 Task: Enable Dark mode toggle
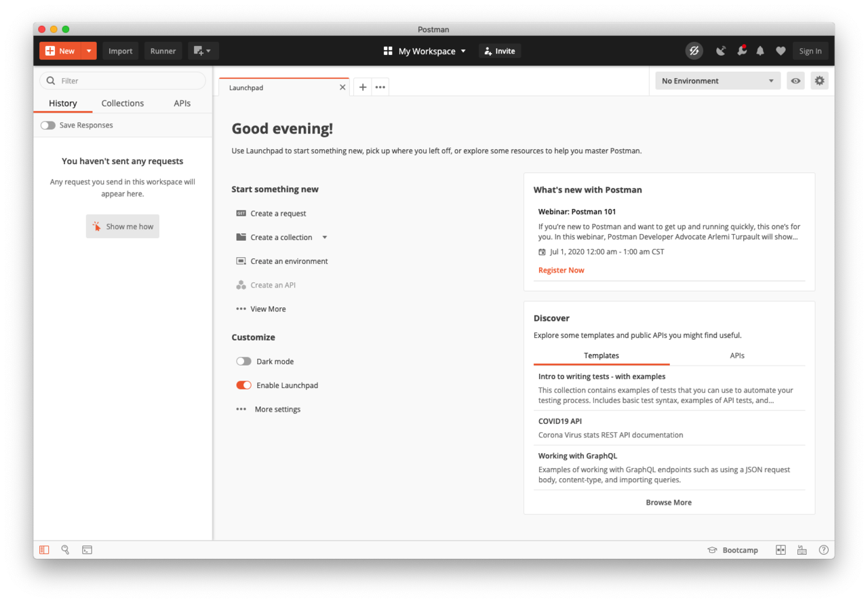click(x=243, y=362)
